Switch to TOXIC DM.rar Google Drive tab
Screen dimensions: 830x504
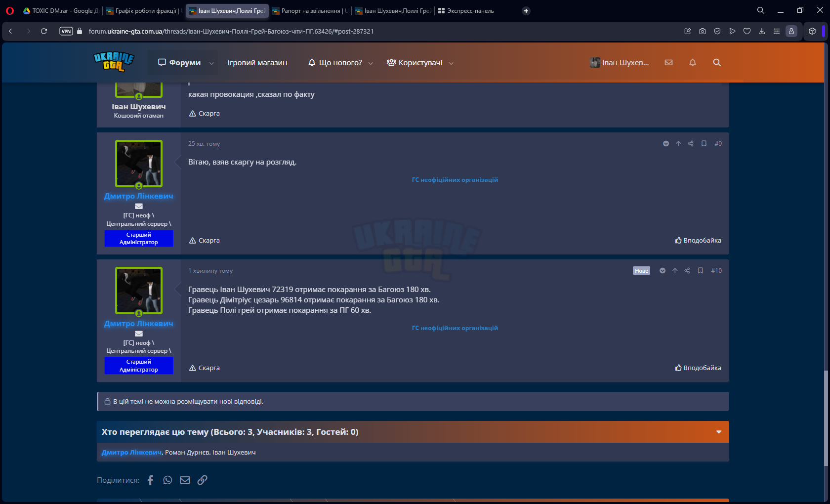coord(61,11)
